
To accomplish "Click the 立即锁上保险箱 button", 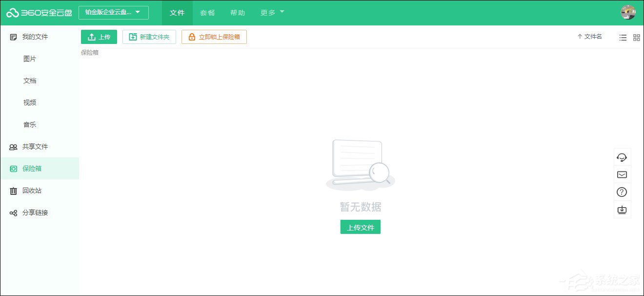I will [x=214, y=37].
